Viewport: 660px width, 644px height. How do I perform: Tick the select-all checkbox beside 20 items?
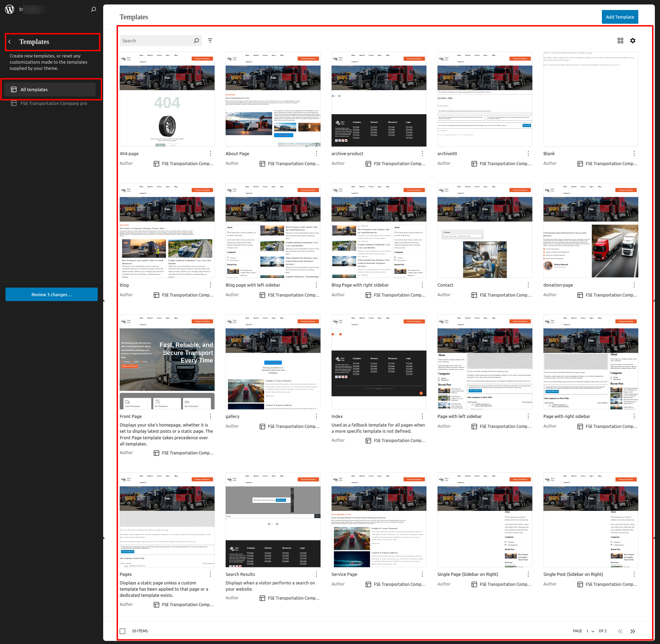click(122, 631)
